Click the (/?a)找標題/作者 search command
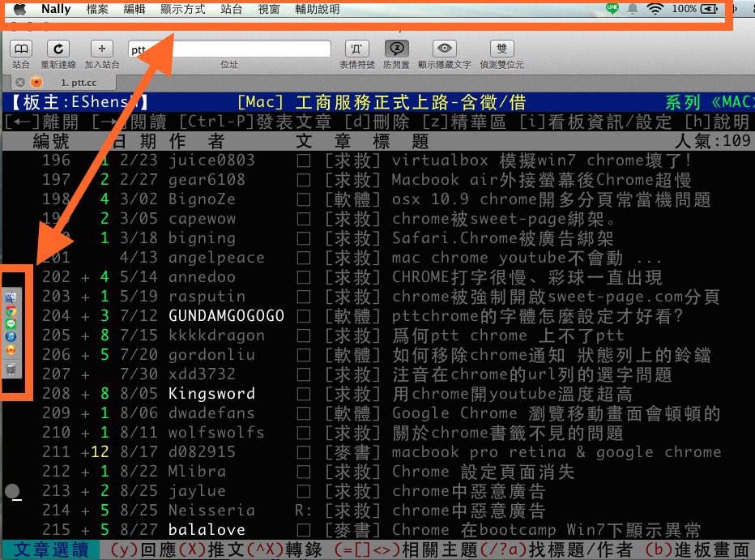755x560 pixels. 557,549
